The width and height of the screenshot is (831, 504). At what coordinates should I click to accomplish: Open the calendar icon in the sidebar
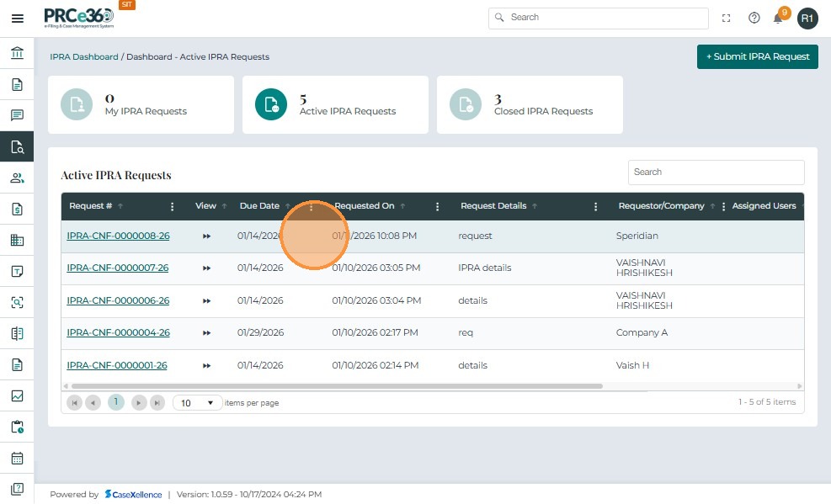(x=17, y=459)
